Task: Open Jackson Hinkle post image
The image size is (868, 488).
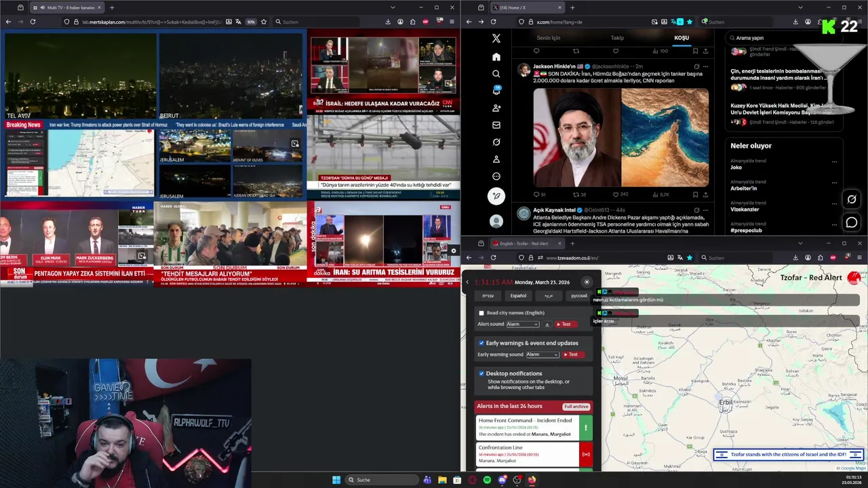Action: (620, 138)
